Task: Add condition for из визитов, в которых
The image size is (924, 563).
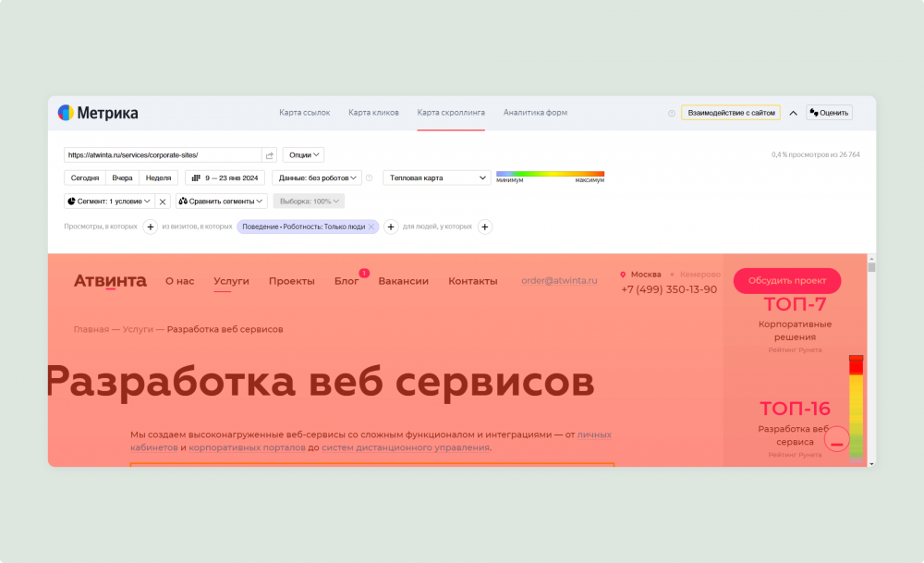Action: tap(391, 227)
